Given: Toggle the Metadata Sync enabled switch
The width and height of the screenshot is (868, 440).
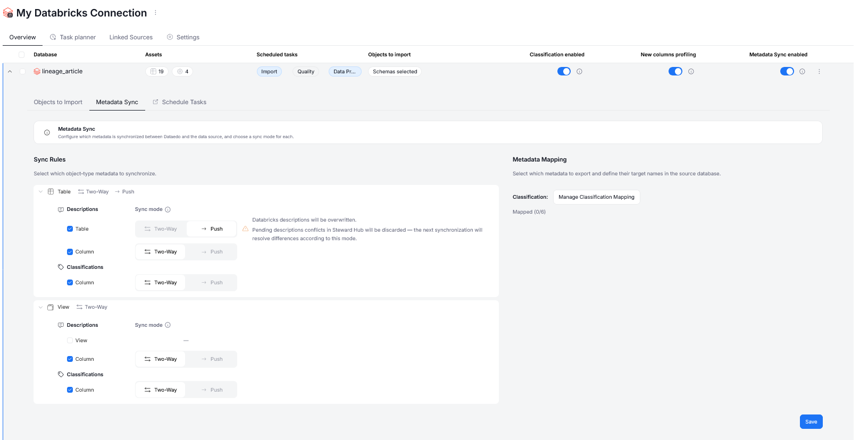Looking at the screenshot, I should point(787,71).
